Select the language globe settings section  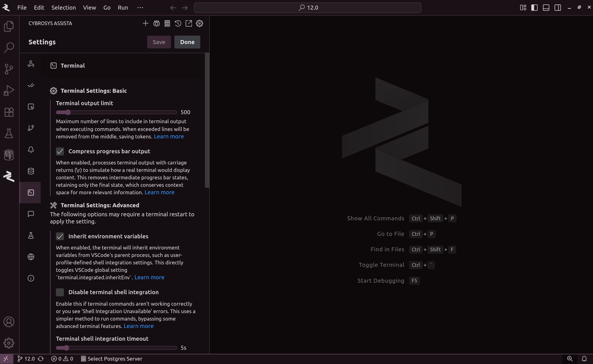click(x=31, y=257)
